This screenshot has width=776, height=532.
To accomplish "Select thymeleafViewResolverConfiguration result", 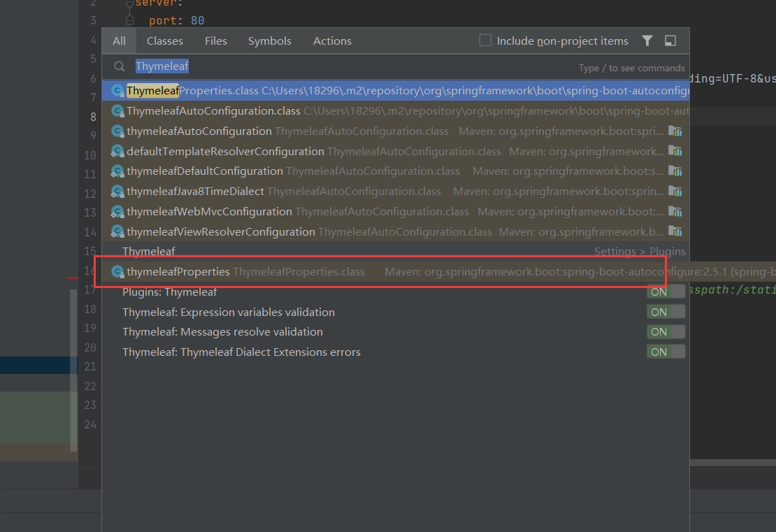I will point(396,231).
